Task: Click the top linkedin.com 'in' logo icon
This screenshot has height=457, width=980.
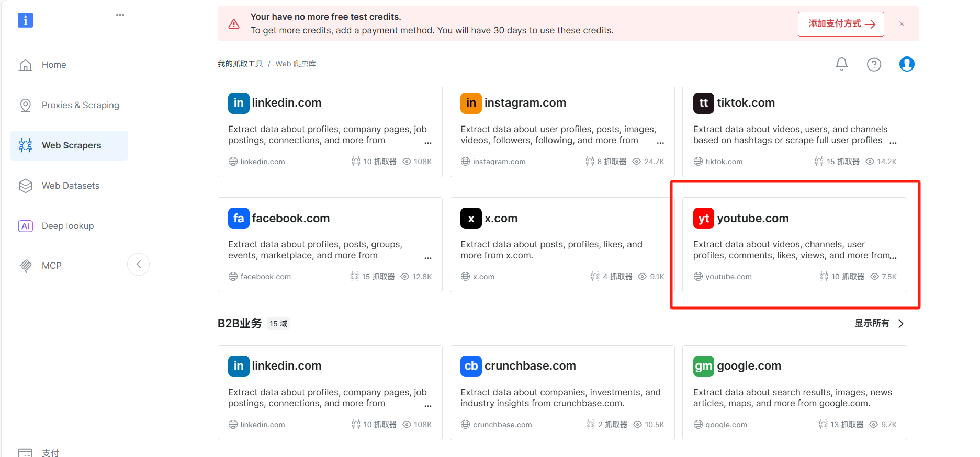Action: 239,103
